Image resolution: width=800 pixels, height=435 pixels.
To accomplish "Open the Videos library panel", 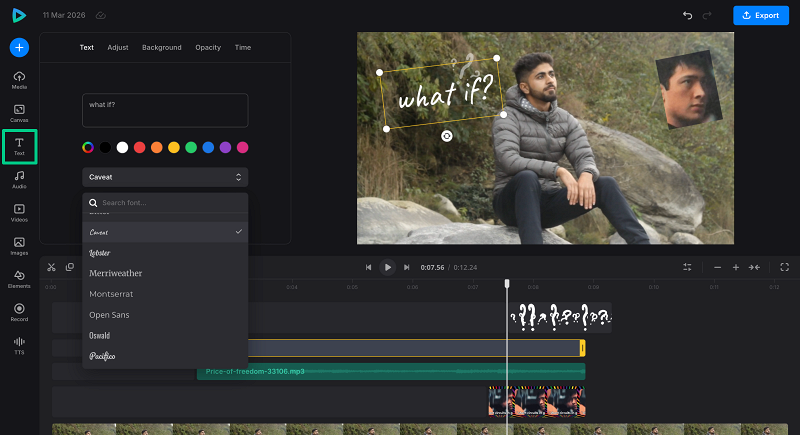I will point(19,213).
